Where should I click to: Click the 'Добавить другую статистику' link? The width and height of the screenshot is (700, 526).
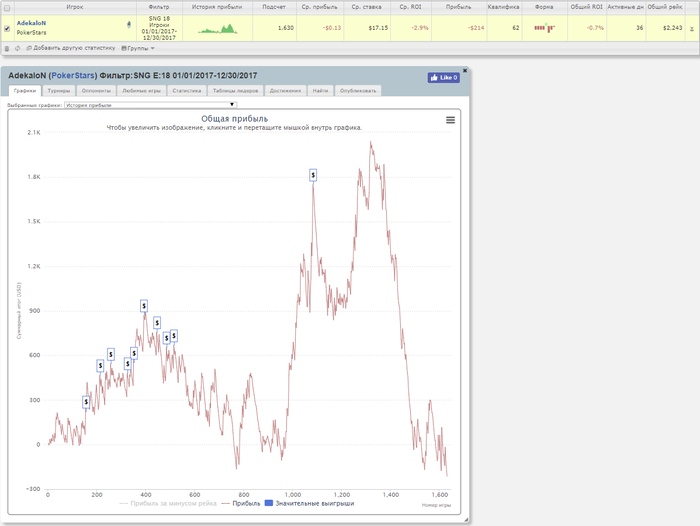(x=71, y=48)
